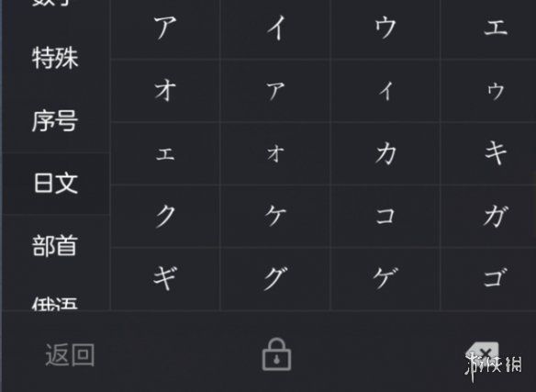This screenshot has width=536, height=392.
Task: Tap the 返回 back button
Action: point(70,355)
